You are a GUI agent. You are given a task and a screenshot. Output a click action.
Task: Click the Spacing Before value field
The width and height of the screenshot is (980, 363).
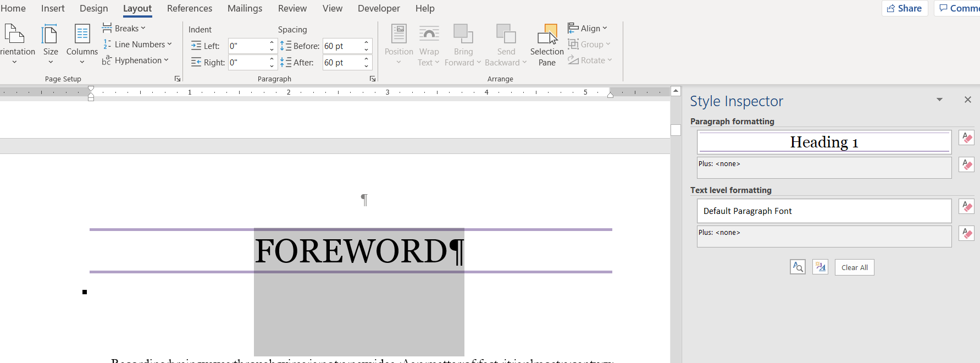[x=342, y=46]
